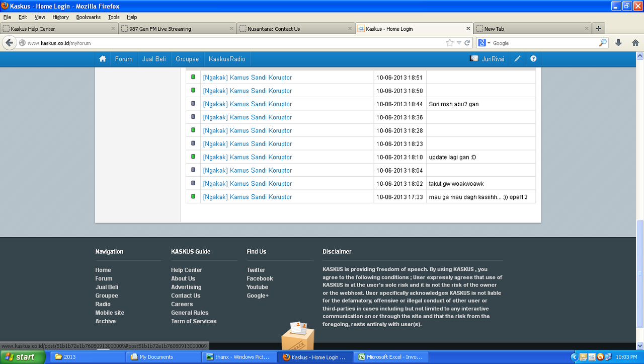This screenshot has height=364, width=644.
Task: Open thread link in 18:51 row
Action: [x=247, y=78]
